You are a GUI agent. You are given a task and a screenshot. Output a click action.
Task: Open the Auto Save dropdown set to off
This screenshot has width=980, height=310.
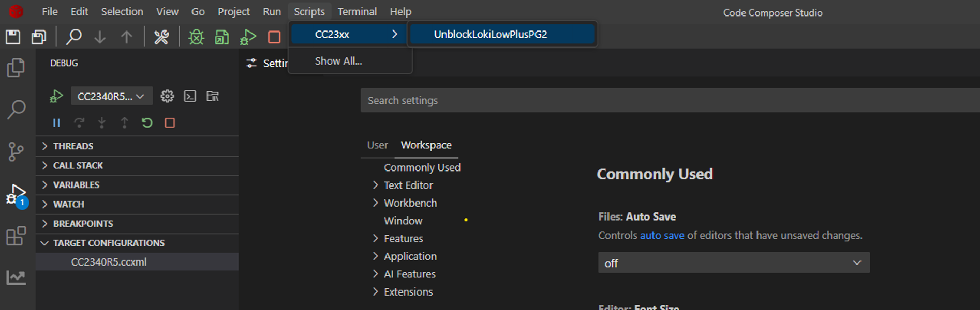coord(734,263)
